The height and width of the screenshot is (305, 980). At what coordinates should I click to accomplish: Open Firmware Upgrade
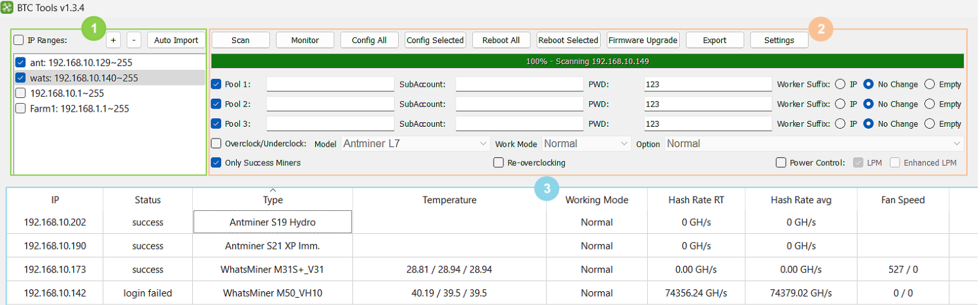tap(643, 40)
